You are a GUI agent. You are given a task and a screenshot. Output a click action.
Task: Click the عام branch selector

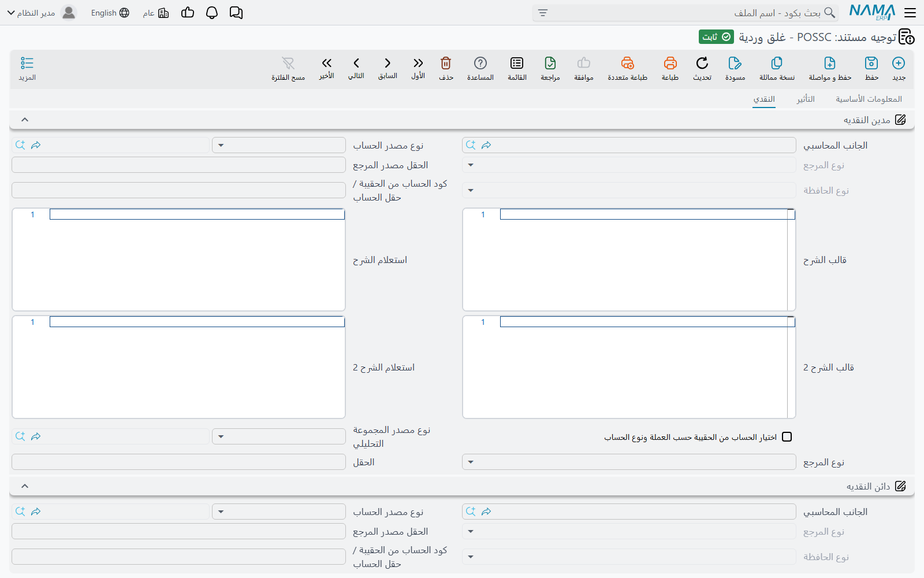[x=156, y=13]
